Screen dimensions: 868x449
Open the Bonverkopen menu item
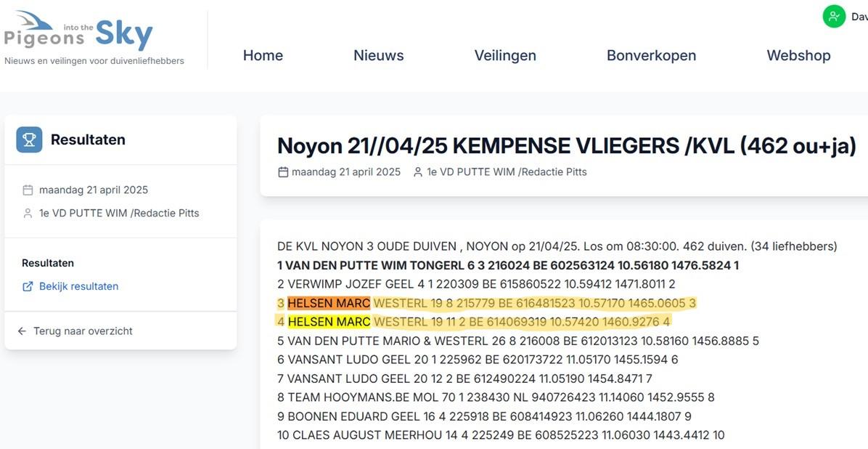651,54
